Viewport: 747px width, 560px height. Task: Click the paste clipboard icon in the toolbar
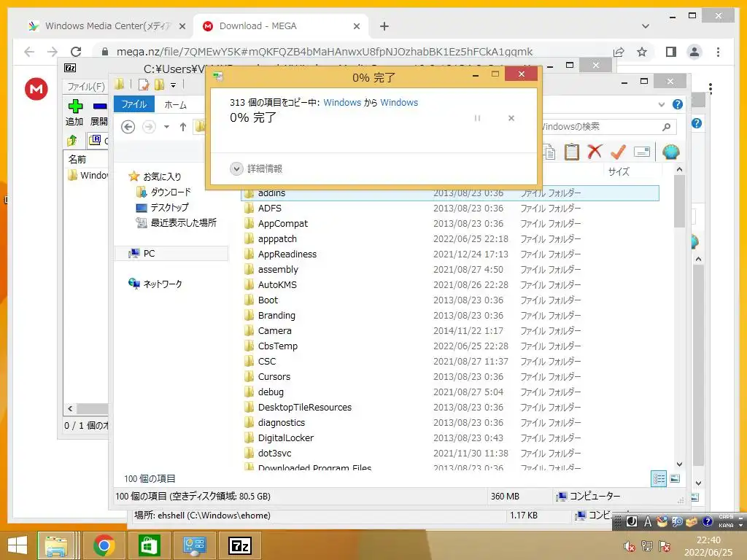pos(572,152)
